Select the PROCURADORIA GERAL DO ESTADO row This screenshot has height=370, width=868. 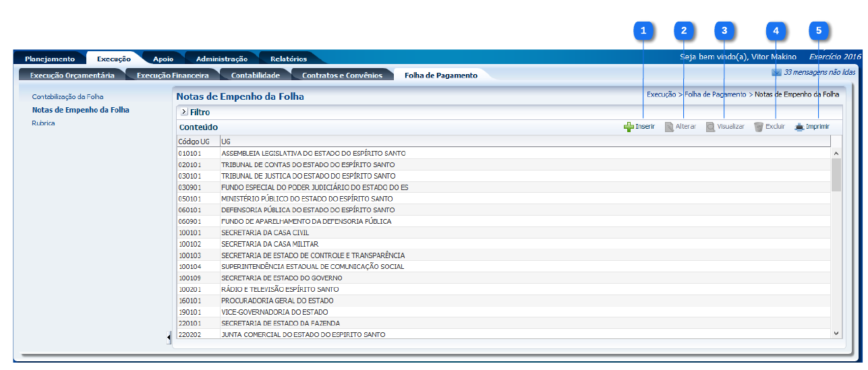pyautogui.click(x=277, y=301)
